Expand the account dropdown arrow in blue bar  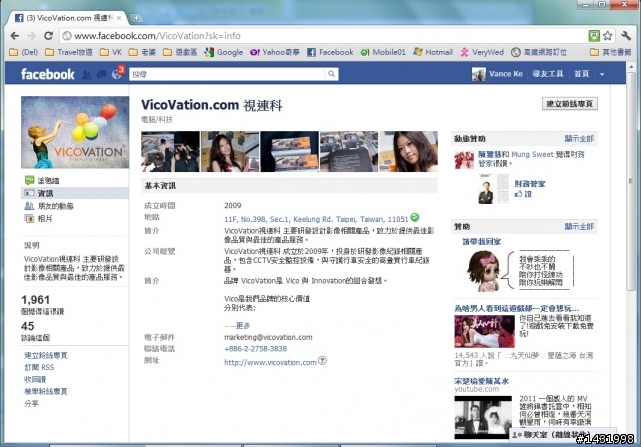(x=602, y=74)
